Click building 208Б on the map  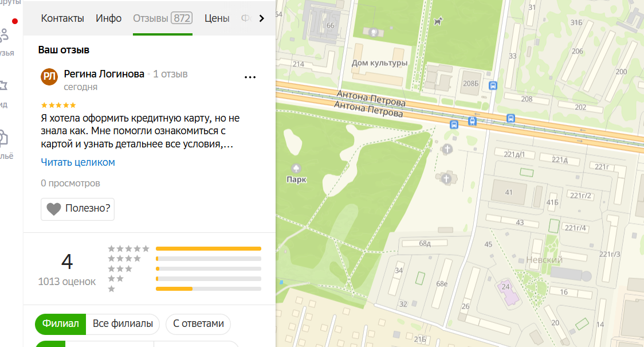click(470, 84)
